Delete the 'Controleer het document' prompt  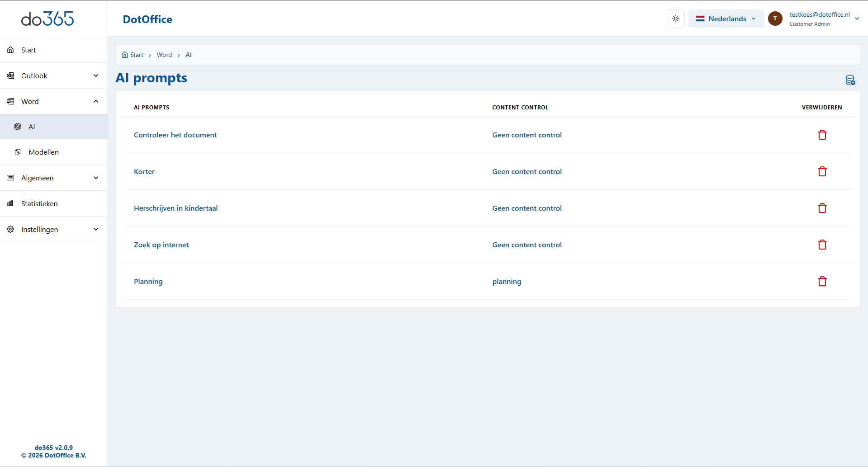pyautogui.click(x=822, y=135)
